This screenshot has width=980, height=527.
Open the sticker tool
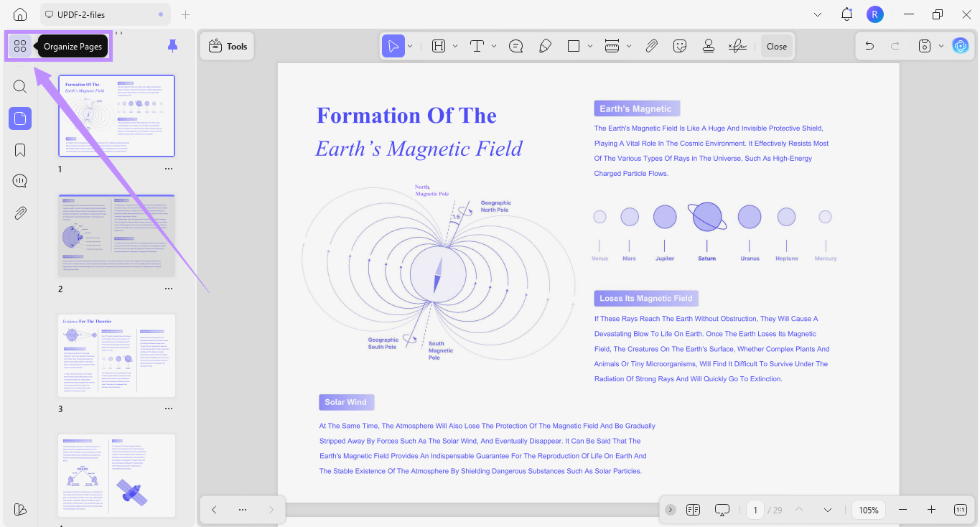[680, 46]
